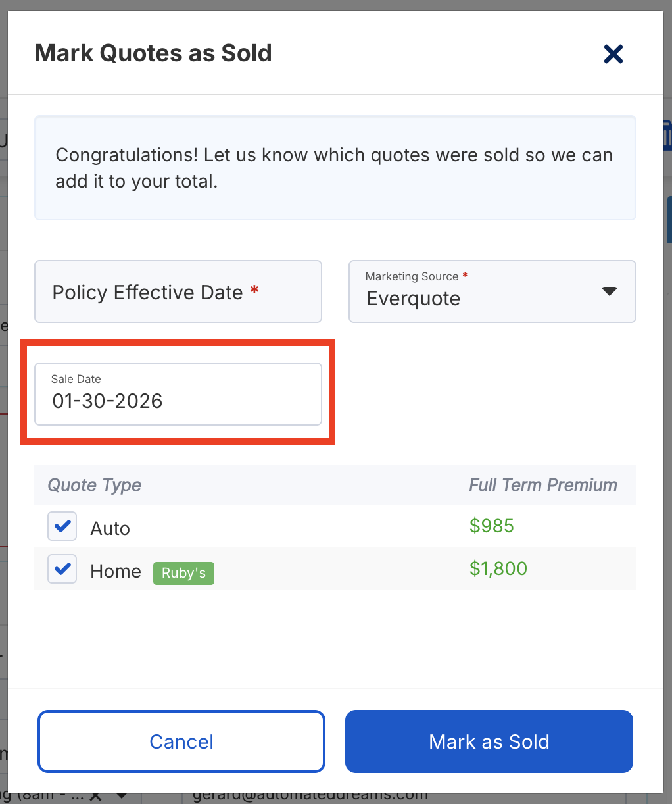Click the green Ruby's tag
The width and height of the screenshot is (672, 804).
click(183, 573)
